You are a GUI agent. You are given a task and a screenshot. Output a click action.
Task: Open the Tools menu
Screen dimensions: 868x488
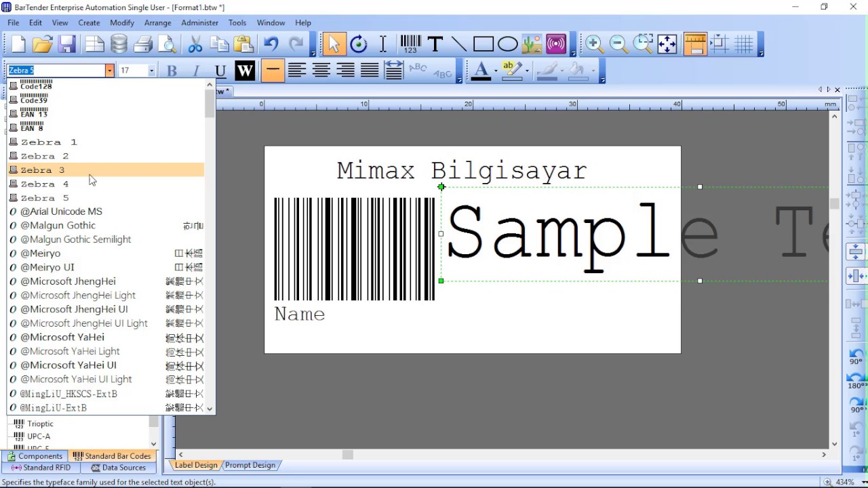(x=237, y=22)
